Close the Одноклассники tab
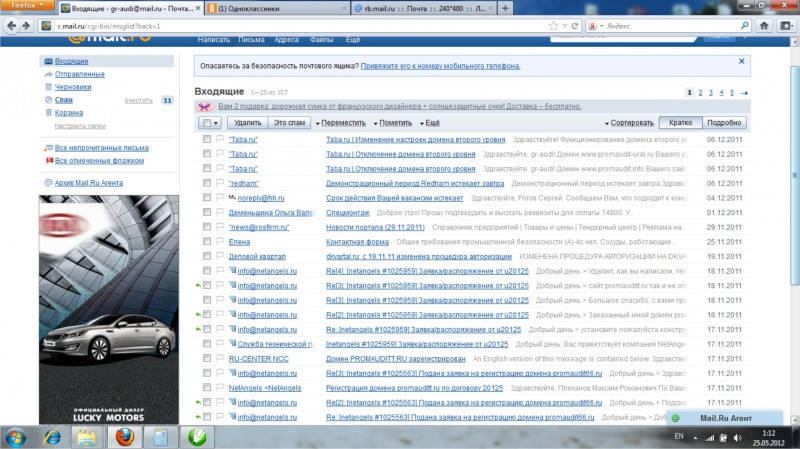This screenshot has width=800, height=449. pos(344,9)
